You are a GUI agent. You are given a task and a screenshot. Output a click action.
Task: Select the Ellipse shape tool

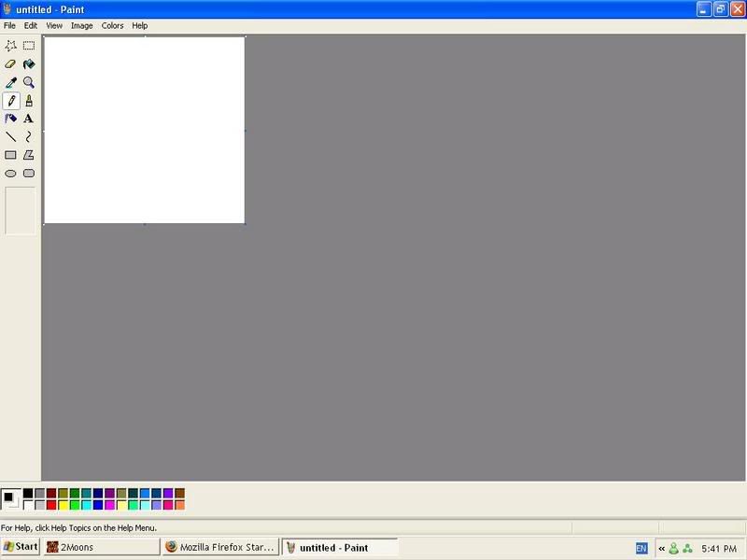click(x=11, y=173)
